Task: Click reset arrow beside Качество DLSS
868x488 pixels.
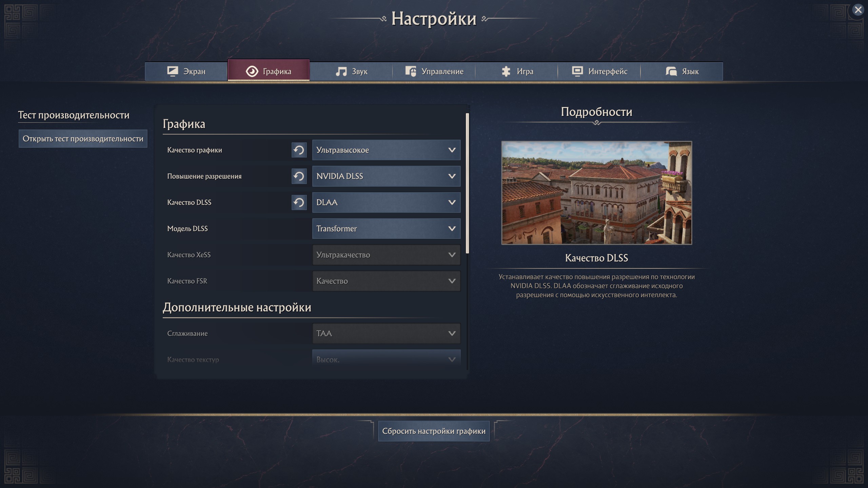Action: point(299,202)
